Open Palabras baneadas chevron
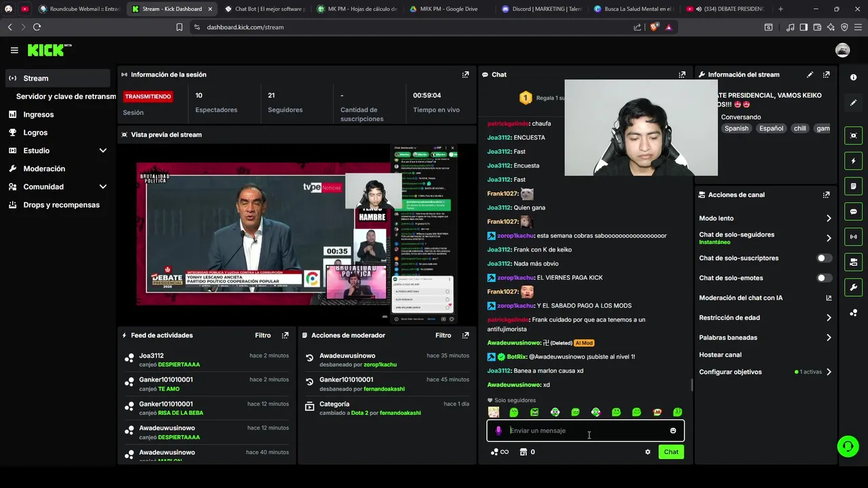Image resolution: width=868 pixels, height=488 pixels. [829, 338]
